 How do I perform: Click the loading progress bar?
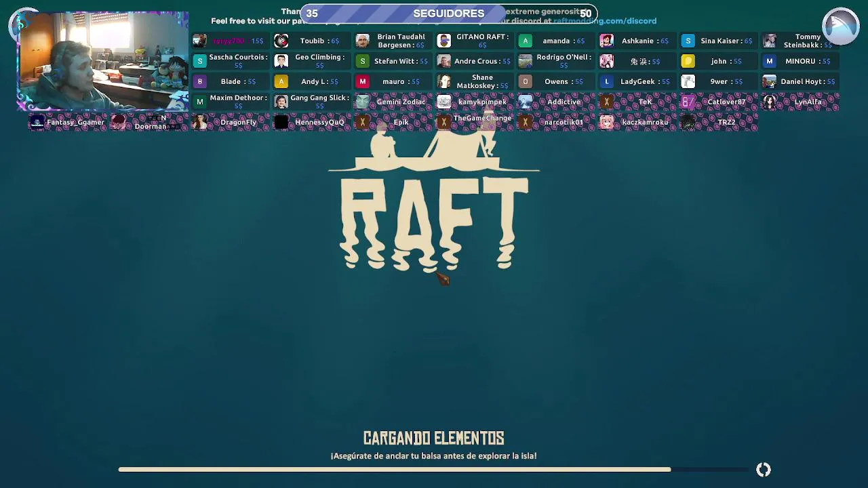[434, 469]
